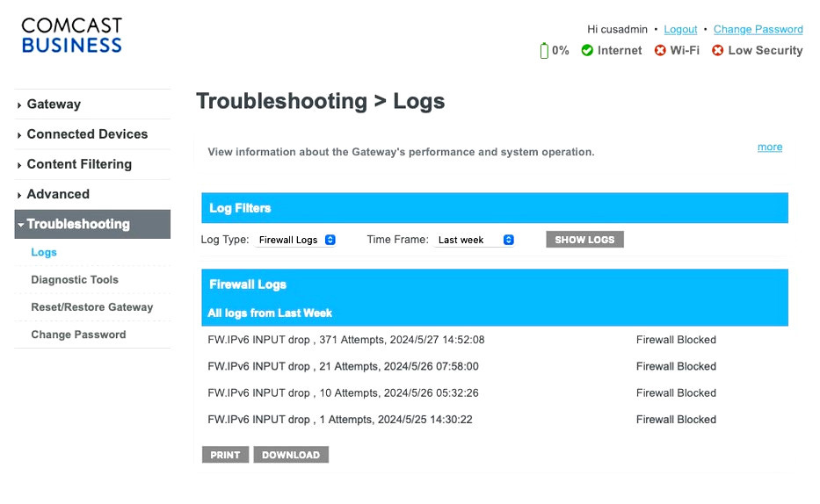820x504 pixels.
Task: Go to Logs in the sidebar
Action: (x=44, y=252)
